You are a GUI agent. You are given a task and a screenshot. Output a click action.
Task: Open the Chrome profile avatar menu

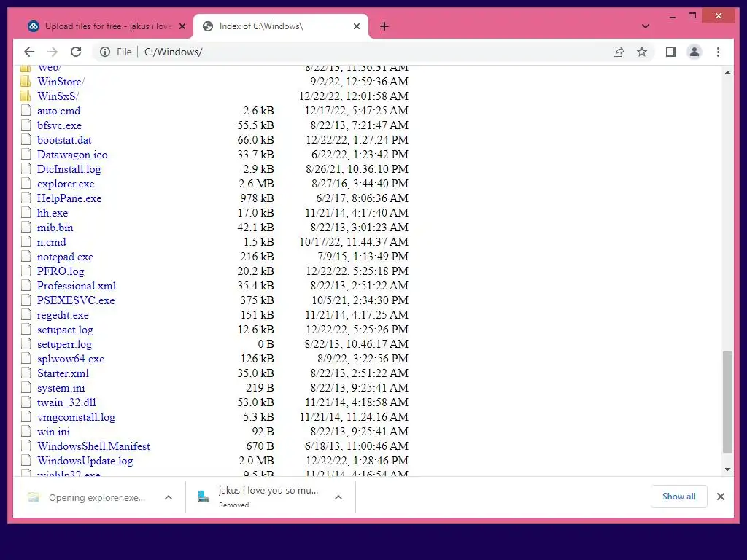click(x=694, y=52)
